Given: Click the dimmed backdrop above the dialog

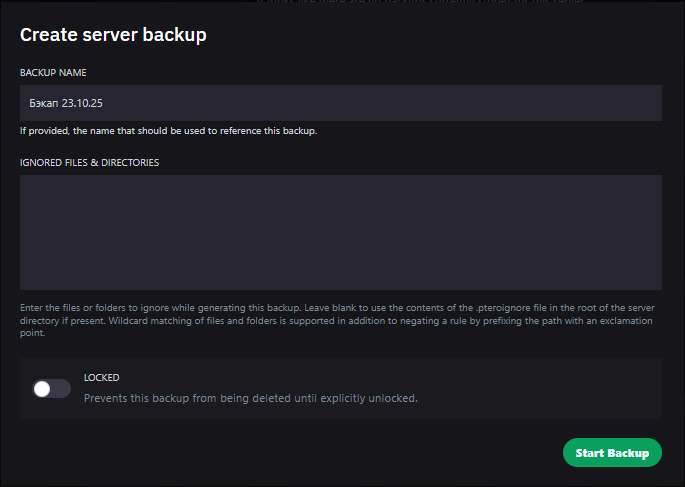Looking at the screenshot, I should [x=400, y=5].
